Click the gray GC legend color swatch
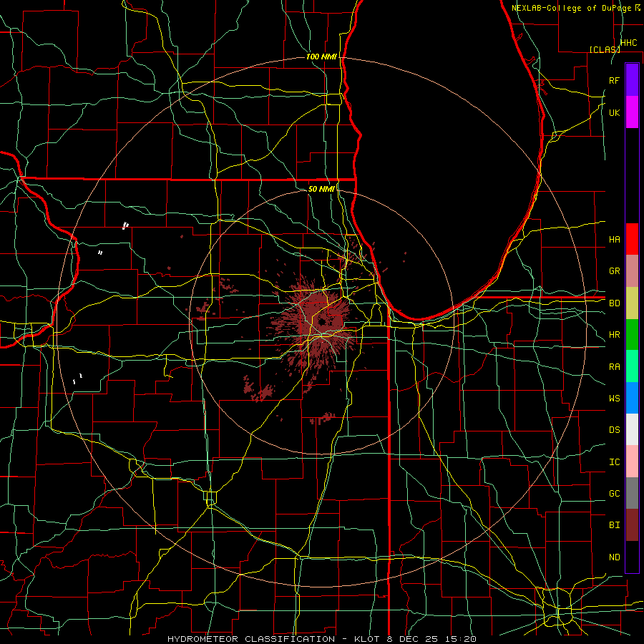Image resolution: width=644 pixels, height=644 pixels. pos(632,493)
